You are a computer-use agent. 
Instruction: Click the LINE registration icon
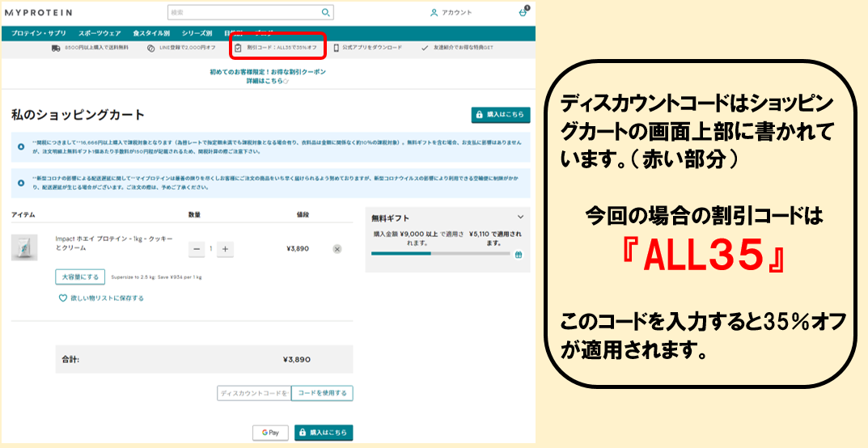tap(150, 49)
